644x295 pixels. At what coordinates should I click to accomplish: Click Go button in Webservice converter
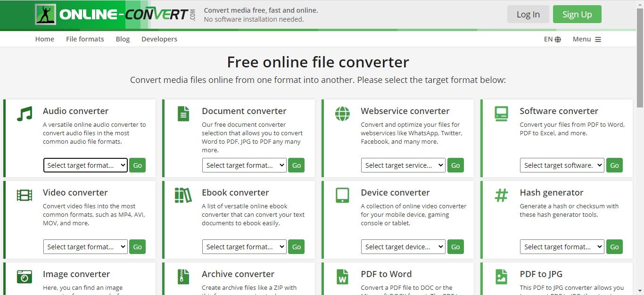coord(455,165)
